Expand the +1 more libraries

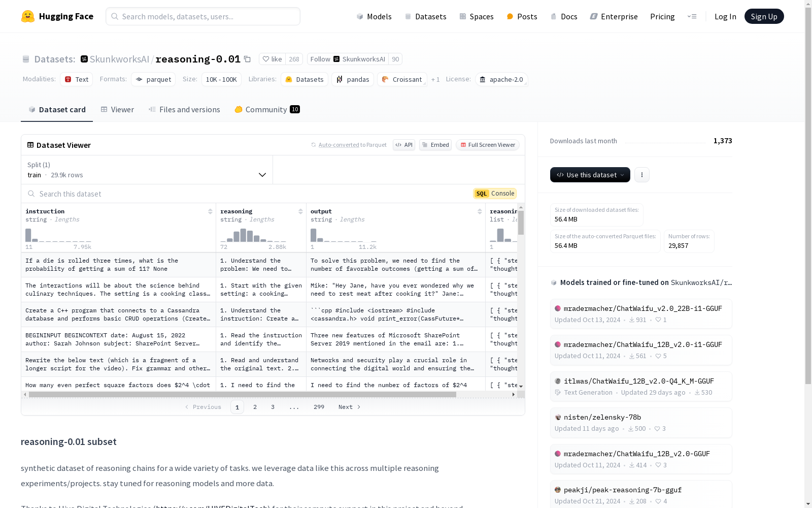435,79
